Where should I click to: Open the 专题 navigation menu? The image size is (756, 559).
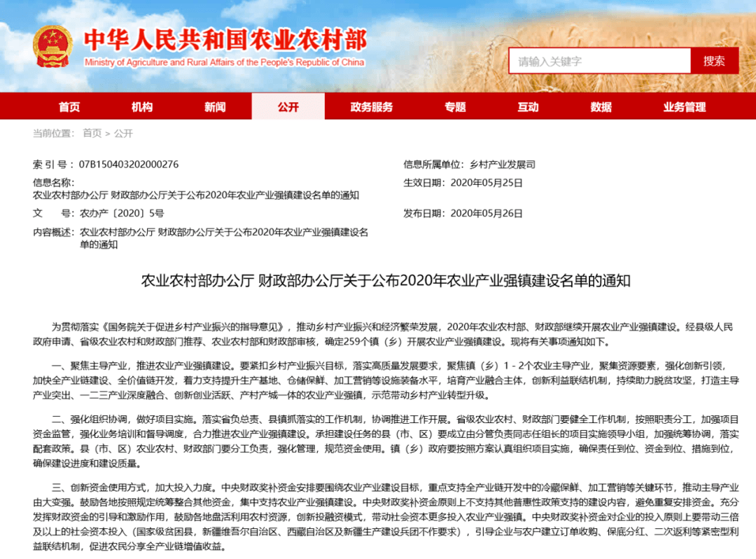click(456, 106)
